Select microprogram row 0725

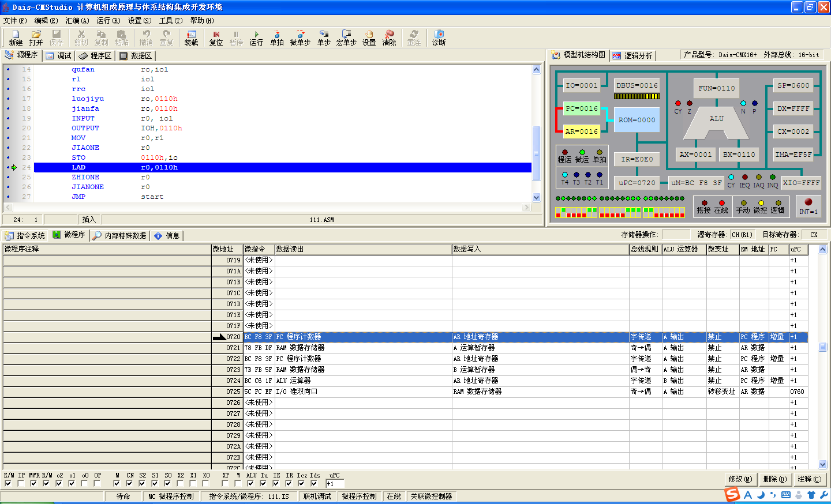tap(405, 392)
